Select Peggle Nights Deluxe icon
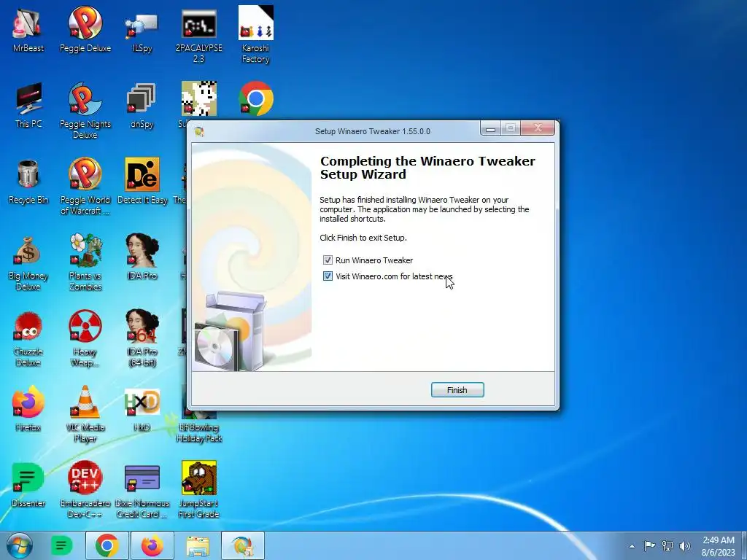This screenshot has height=560, width=747. pyautogui.click(x=85, y=111)
